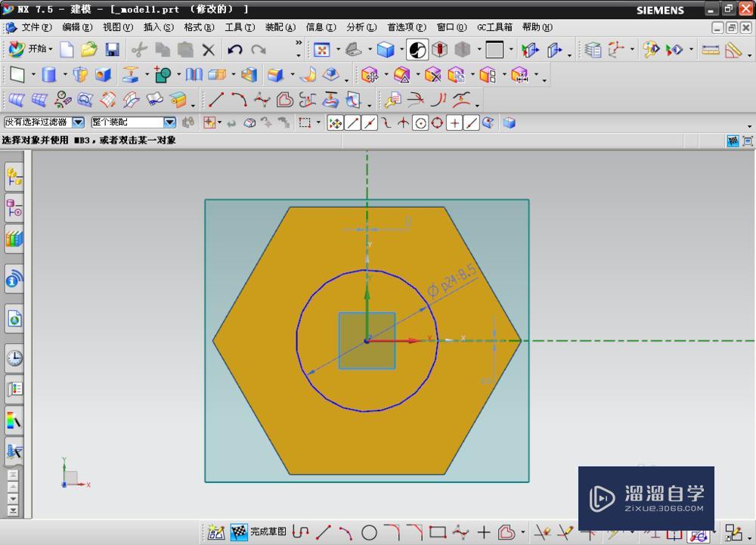Expand the rectangle selection mode dropdown

[318, 123]
